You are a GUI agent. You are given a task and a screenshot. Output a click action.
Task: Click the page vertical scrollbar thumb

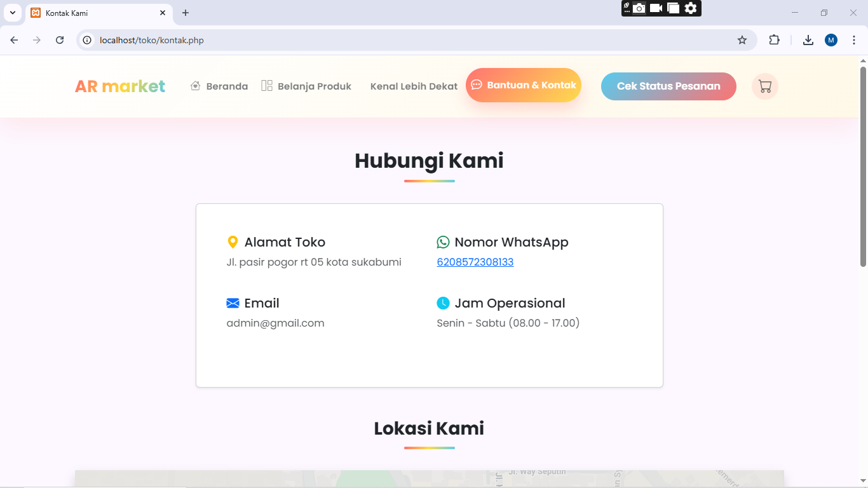[863, 165]
